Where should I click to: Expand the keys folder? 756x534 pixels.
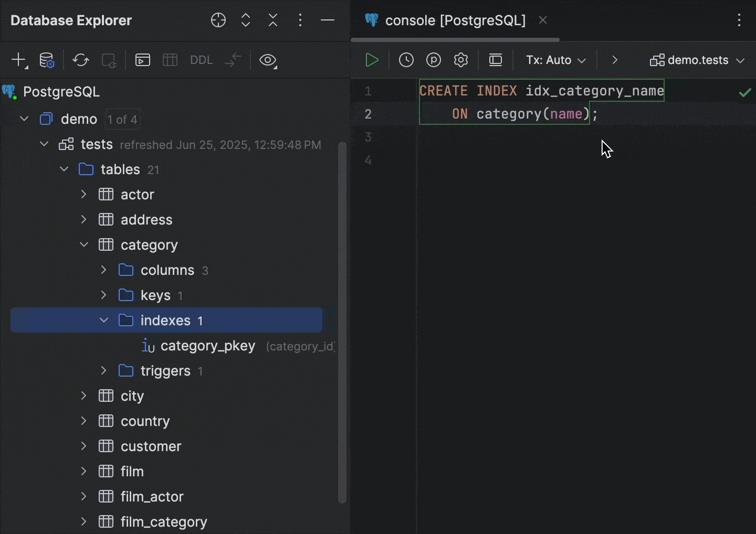[104, 295]
